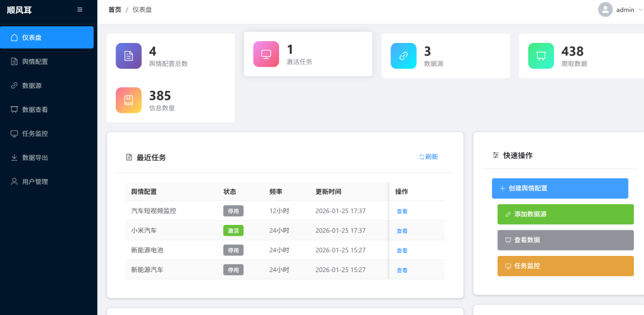
Task: Open 用户管理 in sidebar
Action: [x=47, y=181]
